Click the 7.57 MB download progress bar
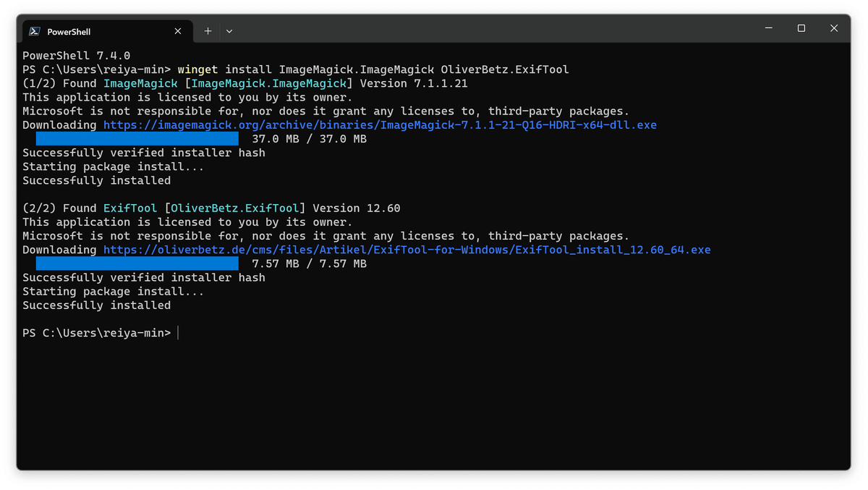 click(x=137, y=263)
